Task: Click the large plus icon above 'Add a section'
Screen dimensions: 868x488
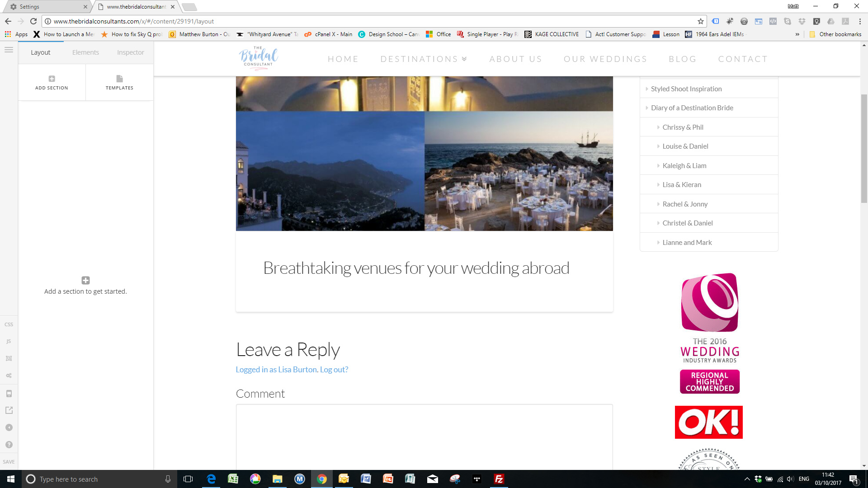Action: (x=85, y=280)
